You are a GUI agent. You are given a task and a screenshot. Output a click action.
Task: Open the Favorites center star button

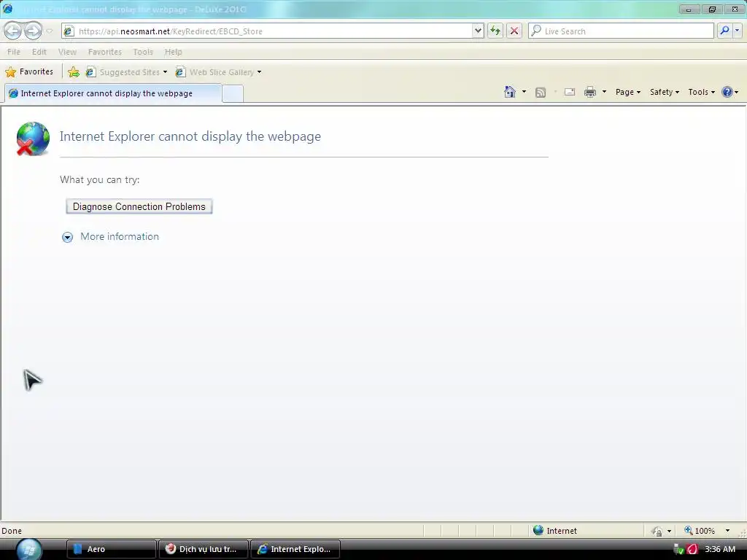(29, 72)
